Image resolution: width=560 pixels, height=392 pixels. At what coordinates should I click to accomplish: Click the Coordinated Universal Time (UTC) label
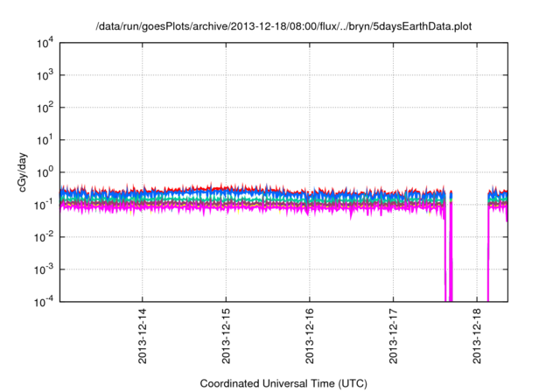[283, 383]
